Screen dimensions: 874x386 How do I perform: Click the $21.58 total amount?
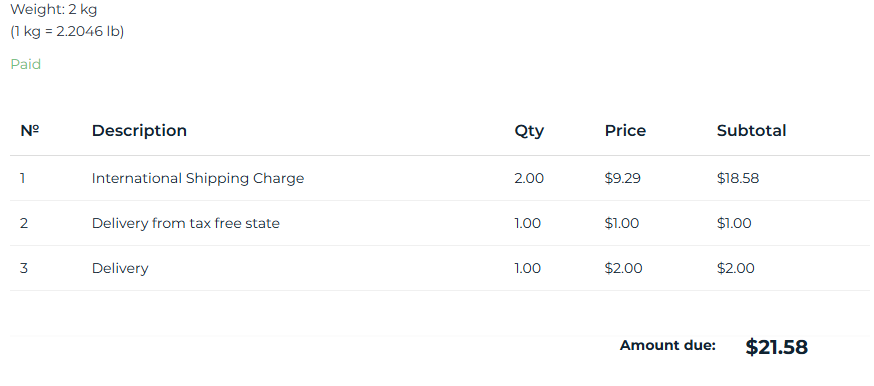click(x=776, y=347)
